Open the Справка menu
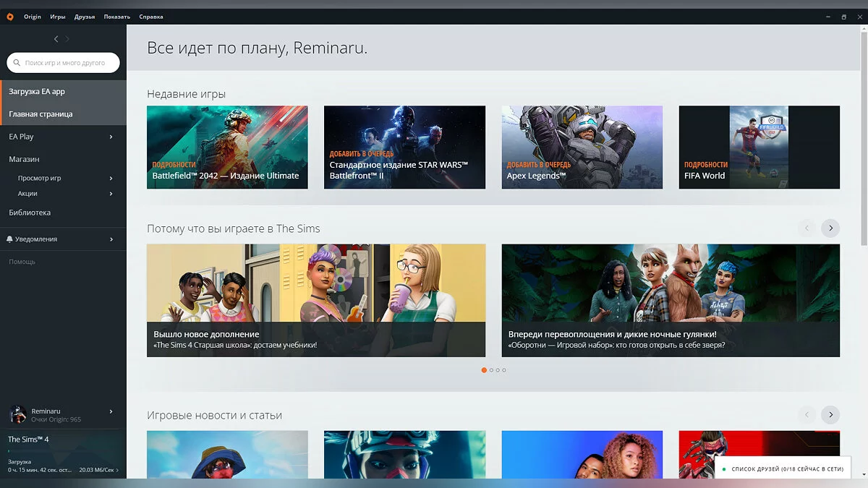The width and height of the screenshot is (868, 488). tap(150, 17)
